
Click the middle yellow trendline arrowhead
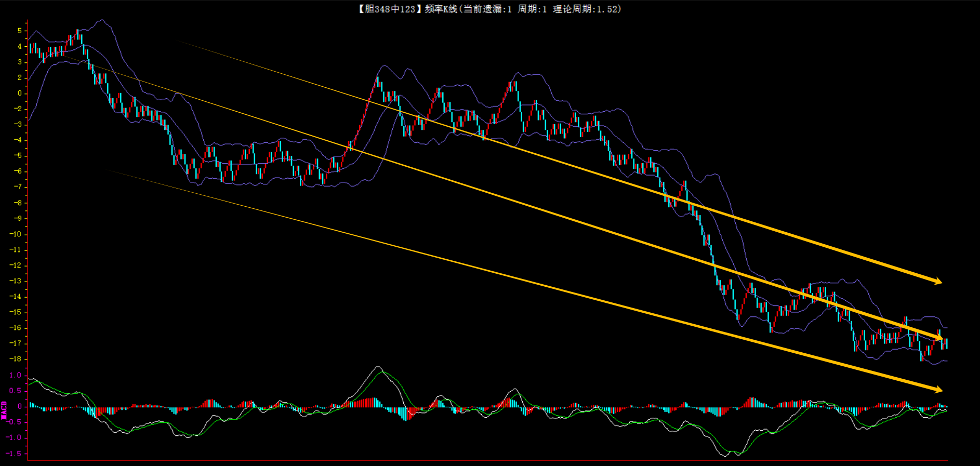[x=938, y=338]
